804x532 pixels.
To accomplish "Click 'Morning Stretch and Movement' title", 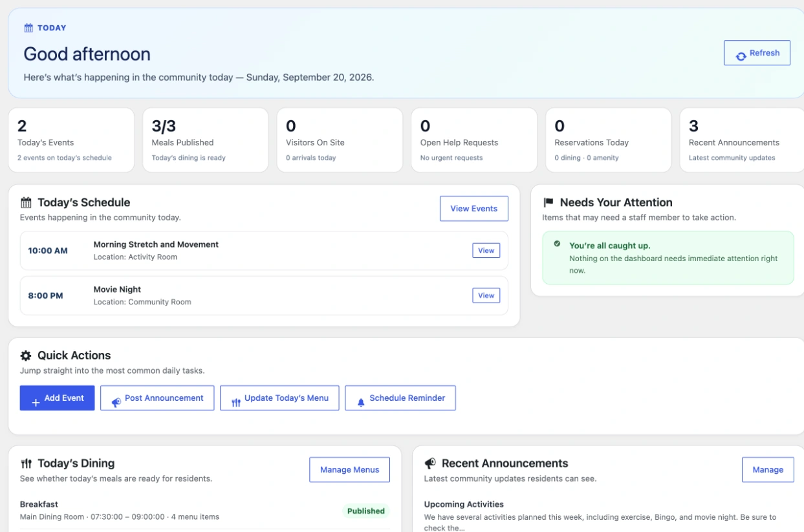I will pyautogui.click(x=156, y=244).
